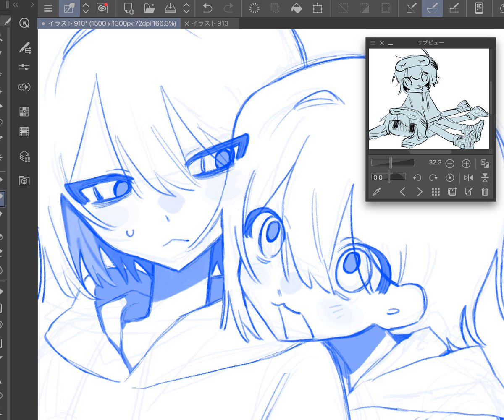Click the Sub View edit image icon

[x=468, y=192]
